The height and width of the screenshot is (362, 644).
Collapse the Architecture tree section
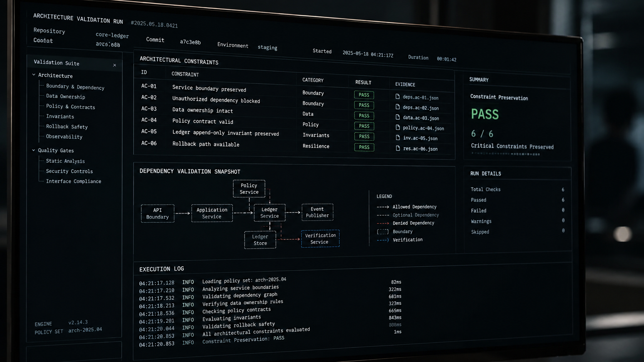pyautogui.click(x=34, y=75)
